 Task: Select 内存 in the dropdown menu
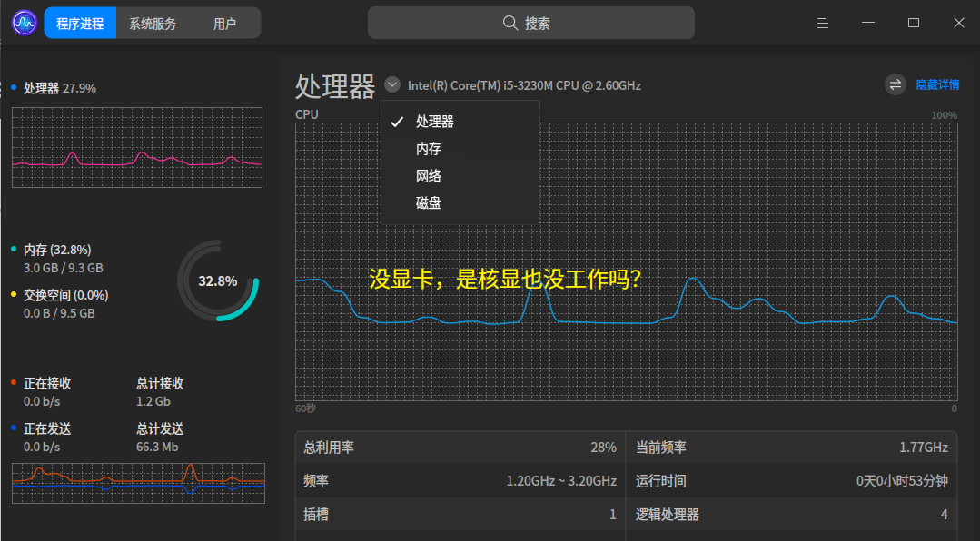460,149
